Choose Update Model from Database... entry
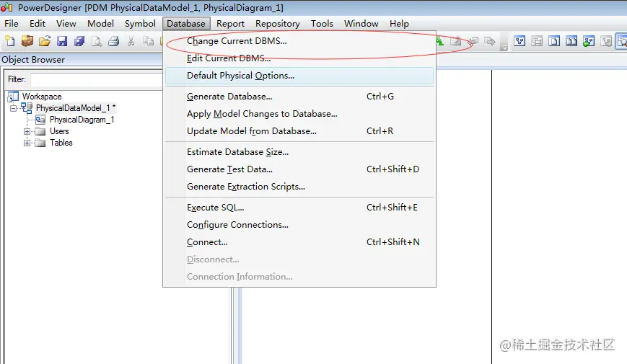 [299, 131]
